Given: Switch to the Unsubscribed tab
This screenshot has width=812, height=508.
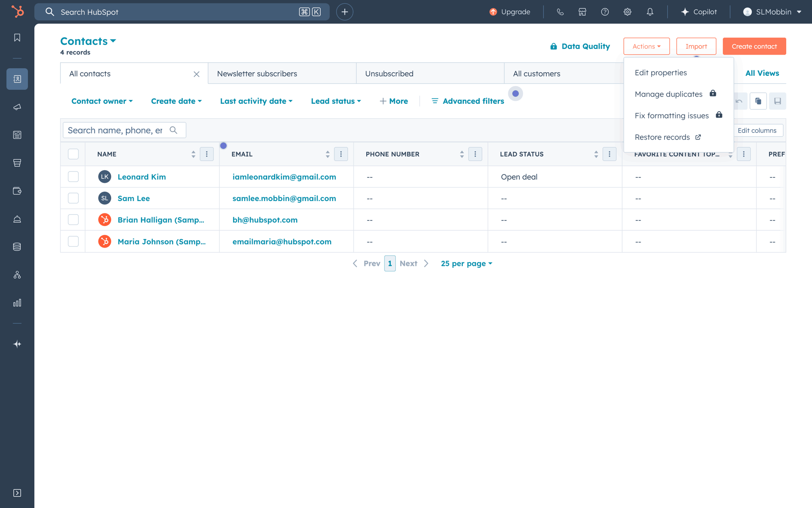Looking at the screenshot, I should [430, 74].
